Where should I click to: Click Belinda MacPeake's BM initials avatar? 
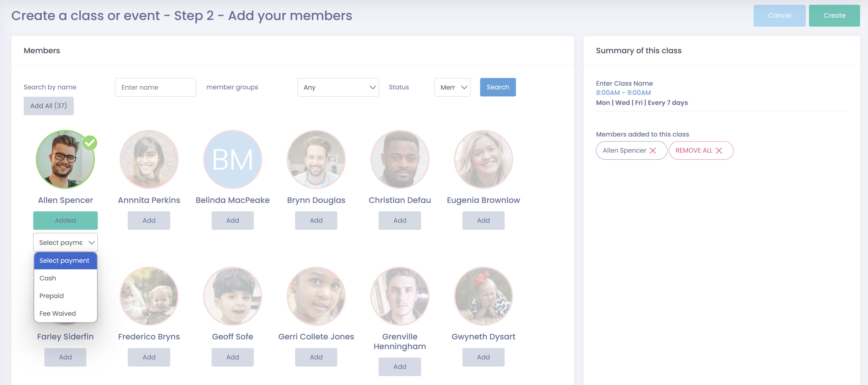[232, 159]
